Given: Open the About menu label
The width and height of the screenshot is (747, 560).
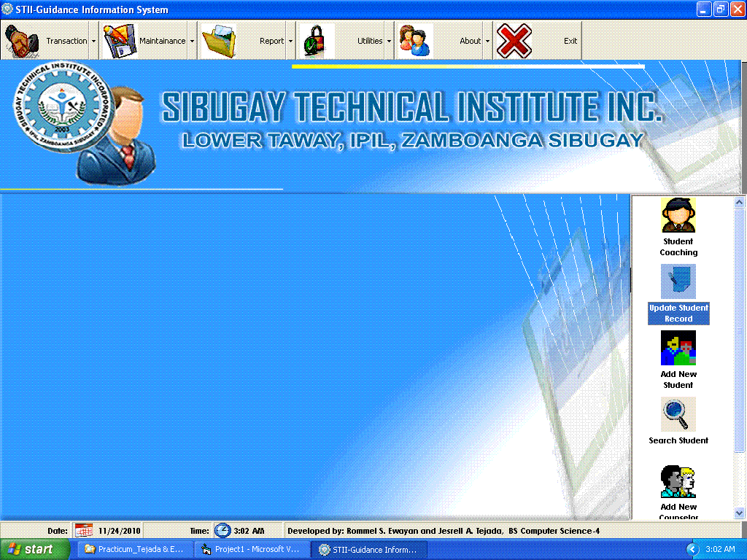Looking at the screenshot, I should click(471, 41).
